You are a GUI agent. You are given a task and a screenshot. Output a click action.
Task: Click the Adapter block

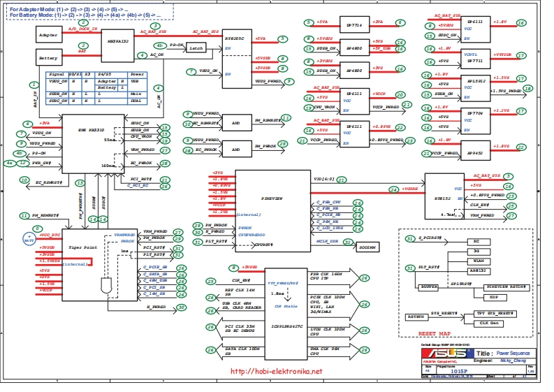tap(48, 34)
